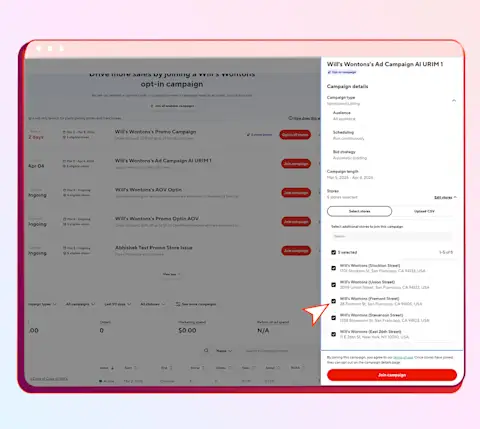The height and width of the screenshot is (429, 480).
Task: Click the opt-in campaign badge under panel title
Action: click(342, 72)
